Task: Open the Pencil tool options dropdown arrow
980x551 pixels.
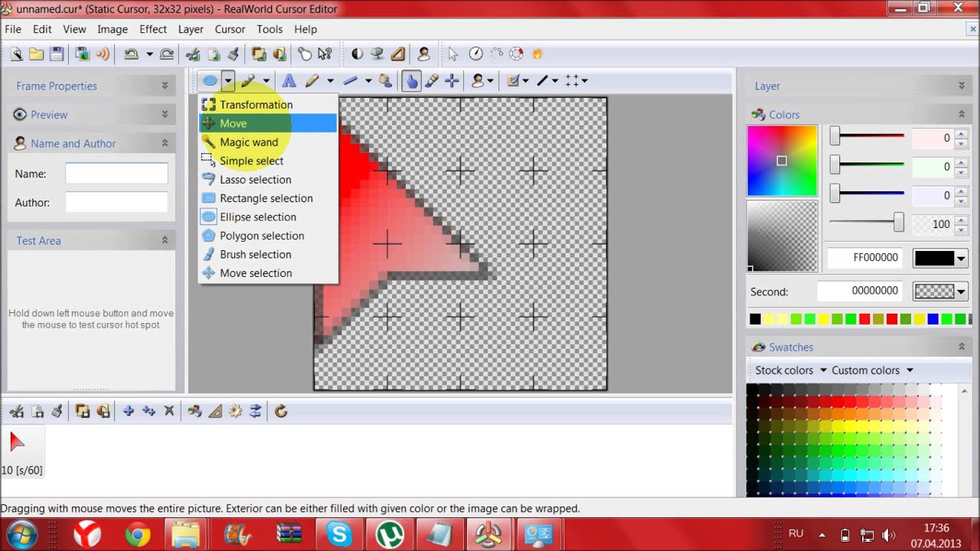Action: point(331,80)
